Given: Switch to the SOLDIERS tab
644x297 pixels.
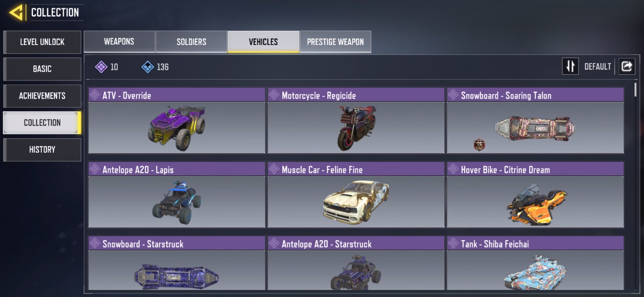Looking at the screenshot, I should click(x=191, y=42).
